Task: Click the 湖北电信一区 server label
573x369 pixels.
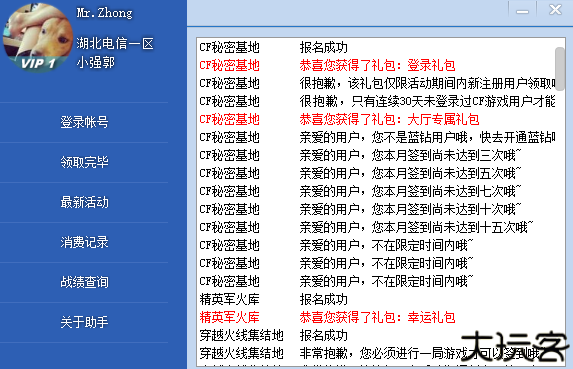Action: coord(115,43)
